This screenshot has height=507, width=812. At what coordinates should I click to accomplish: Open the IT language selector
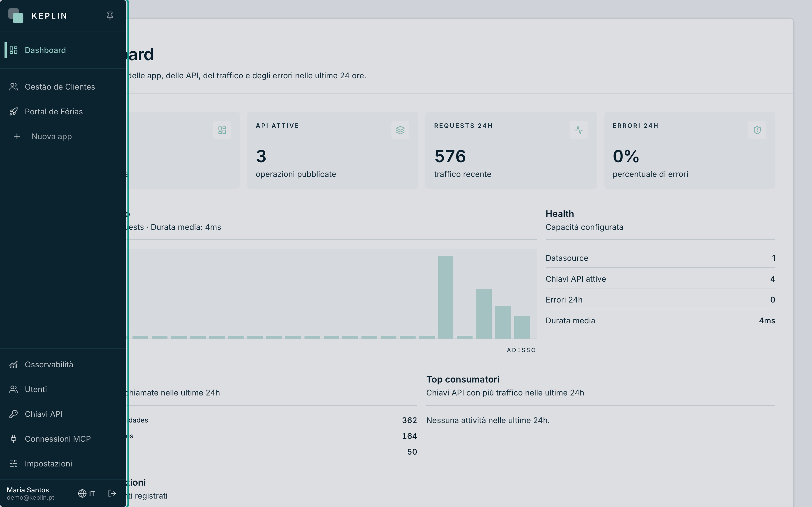pos(87,493)
